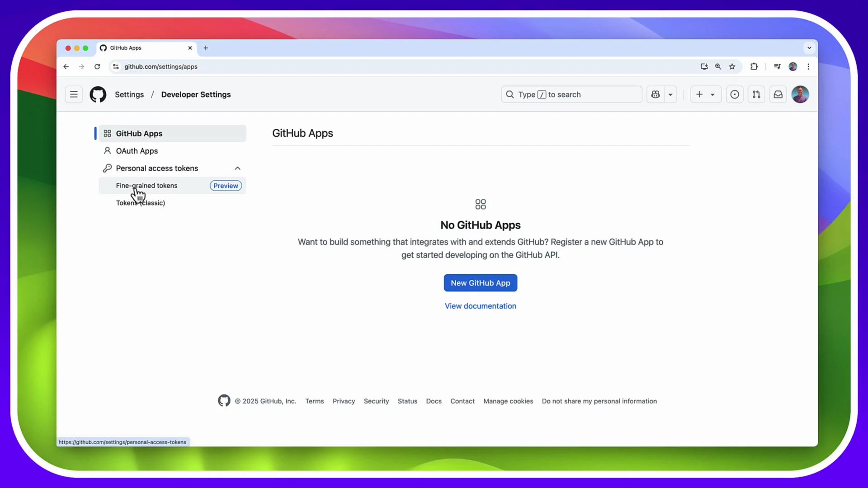Open the Docs footer link
This screenshot has height=488, width=868.
[x=434, y=401]
